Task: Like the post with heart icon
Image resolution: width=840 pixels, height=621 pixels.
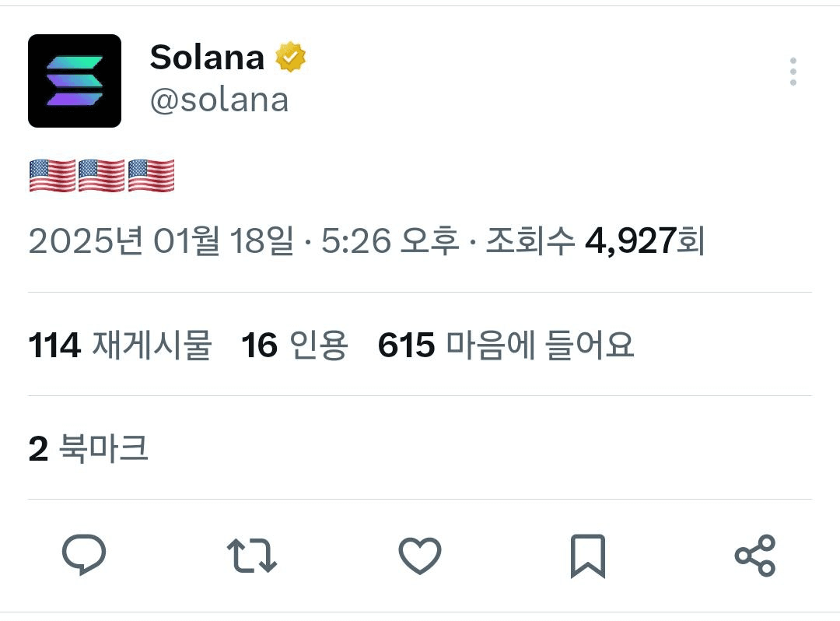Action: [420, 556]
